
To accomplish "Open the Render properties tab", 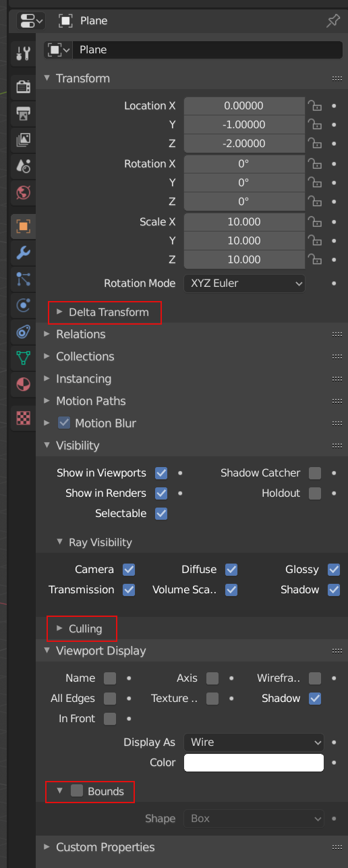I will pos(24,86).
